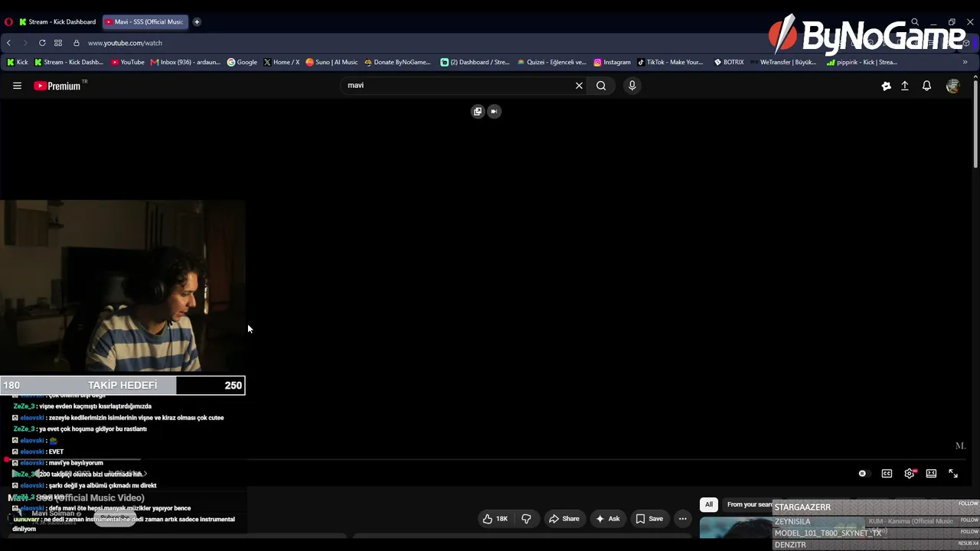The image size is (980, 551).
Task: Go back to the previous page
Action: click(x=8, y=43)
